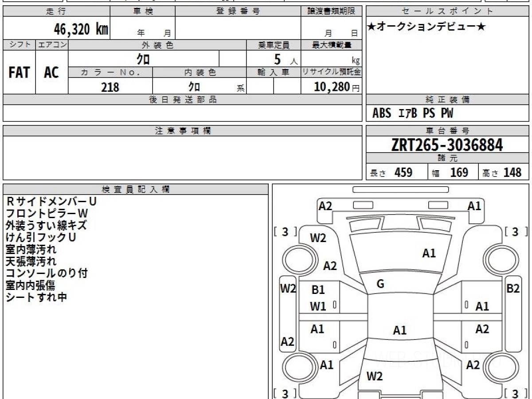
Task: Click the カラーNo. header cell
Action: pyautogui.click(x=110, y=73)
